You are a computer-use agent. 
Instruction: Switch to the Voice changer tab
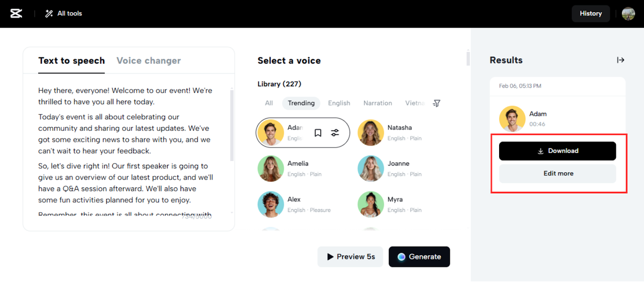(x=148, y=60)
